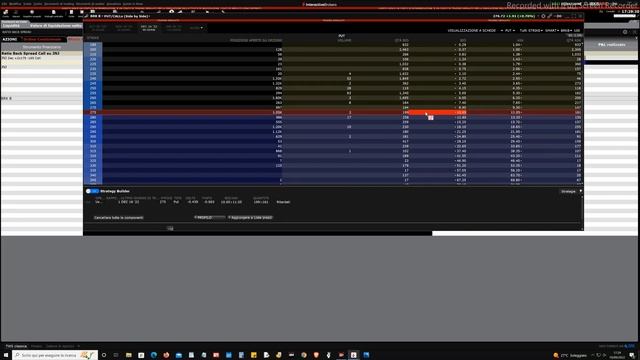The image size is (640, 360).
Task: Open the PUT side selector dropdown
Action: click(509, 31)
